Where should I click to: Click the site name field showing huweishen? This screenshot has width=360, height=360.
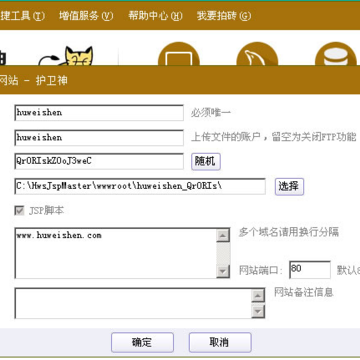(x=99, y=113)
